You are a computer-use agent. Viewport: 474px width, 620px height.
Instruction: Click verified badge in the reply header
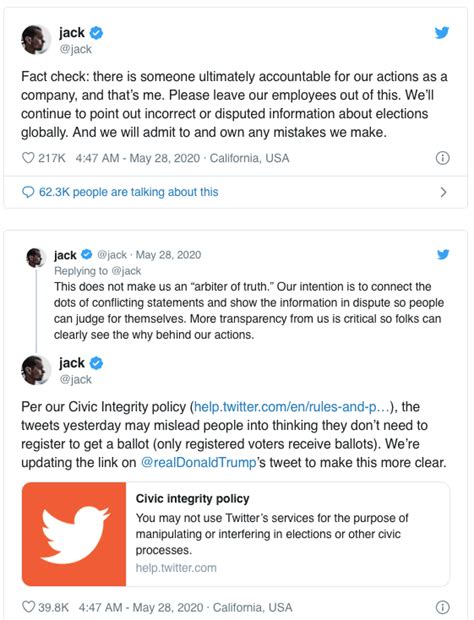pyautogui.click(x=87, y=255)
